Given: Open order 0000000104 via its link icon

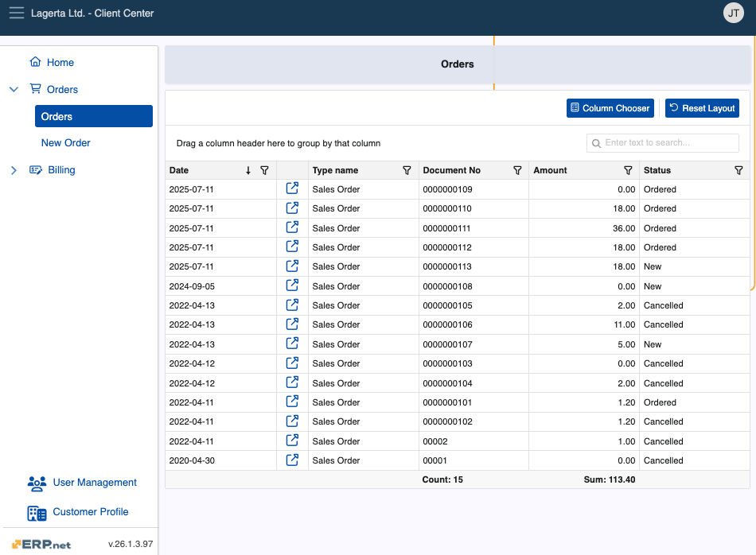Looking at the screenshot, I should [292, 382].
